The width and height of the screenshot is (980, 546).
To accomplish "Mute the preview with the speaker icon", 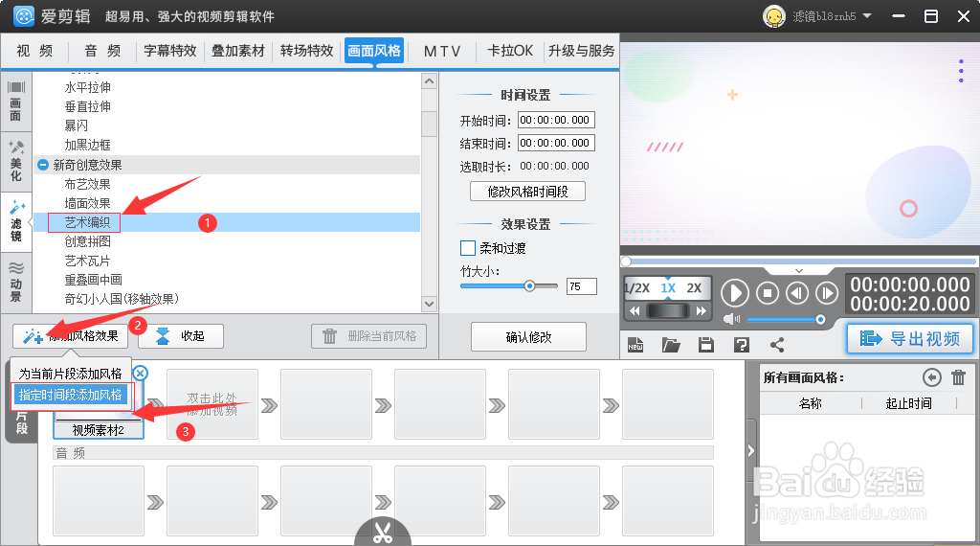I will [x=731, y=319].
